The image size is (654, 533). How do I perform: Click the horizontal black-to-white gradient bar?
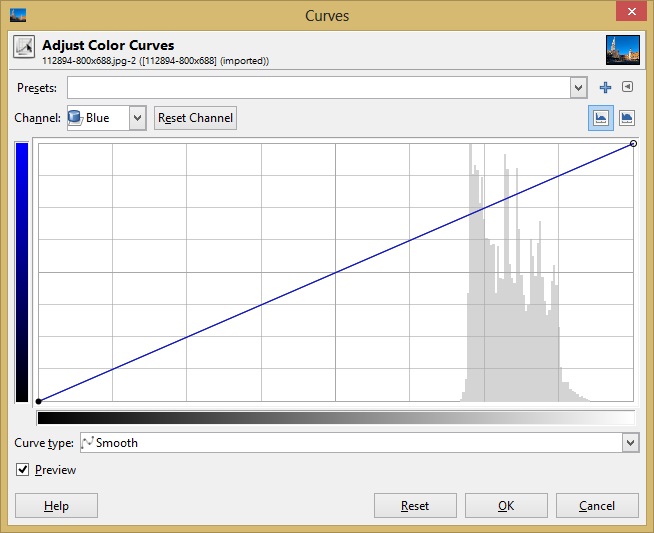point(335,417)
